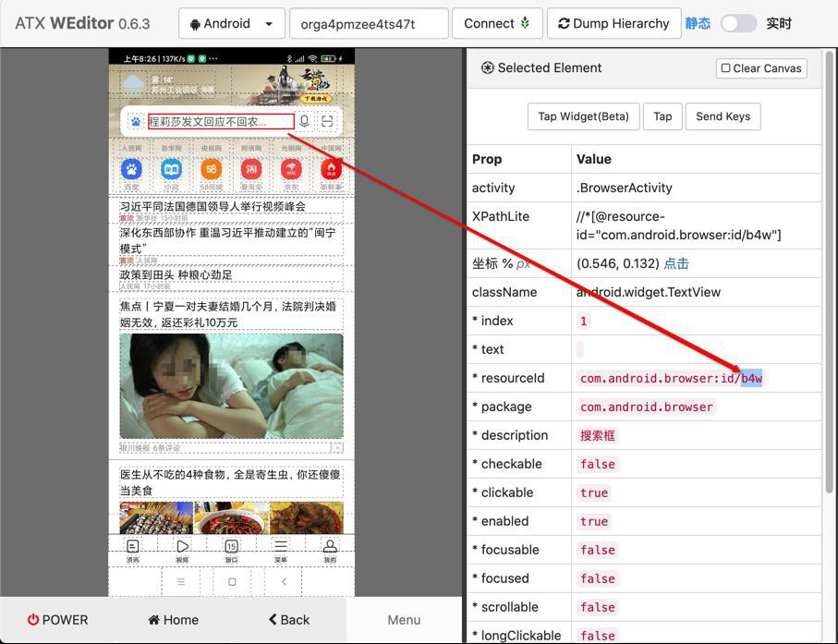Click the Back button below the phone

288,620
